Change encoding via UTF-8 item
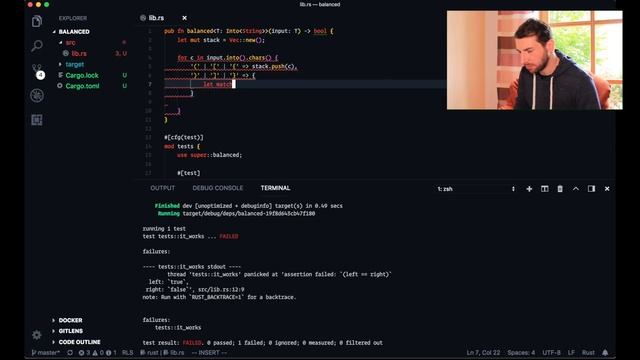This screenshot has height=360, width=640. click(x=551, y=353)
